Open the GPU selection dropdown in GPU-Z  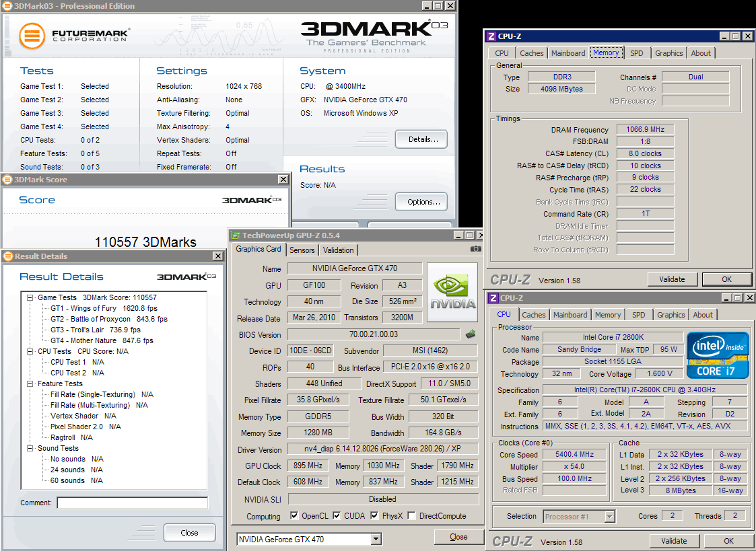pos(376,539)
